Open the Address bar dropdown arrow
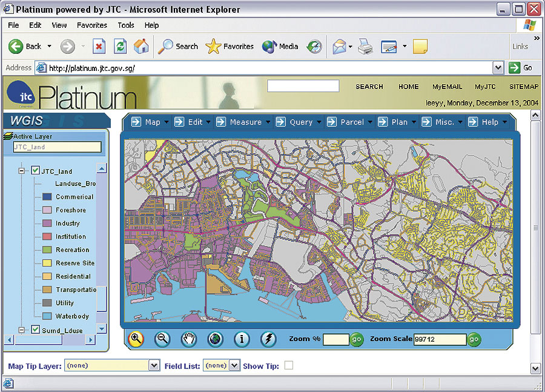The width and height of the screenshot is (545, 392). click(498, 67)
